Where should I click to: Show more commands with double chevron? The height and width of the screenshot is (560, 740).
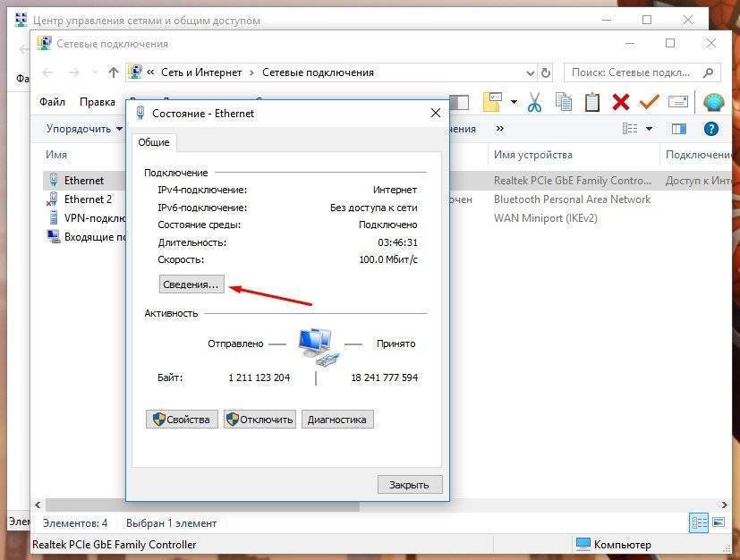click(x=500, y=128)
